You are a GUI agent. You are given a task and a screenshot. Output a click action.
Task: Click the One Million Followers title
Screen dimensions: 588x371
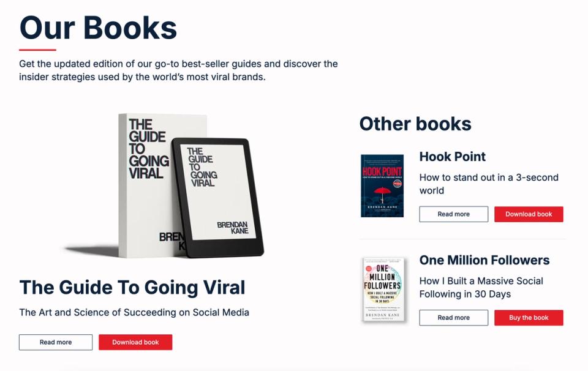click(484, 260)
